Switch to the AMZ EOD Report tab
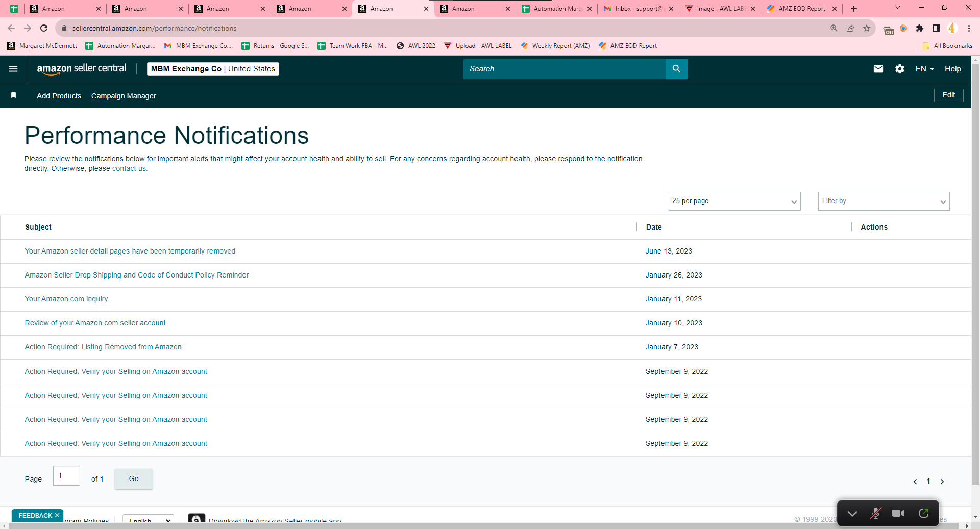 tap(801, 9)
